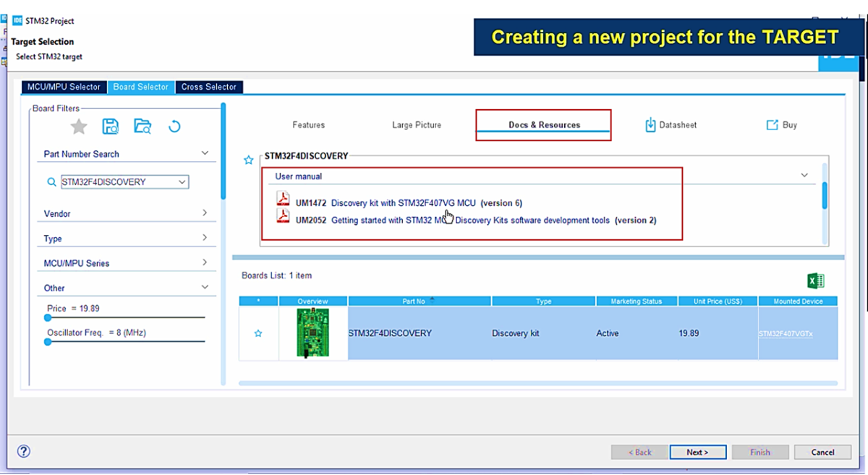Sort boards by Part No column
Screen dimensions: 868x475
[x=420, y=301]
